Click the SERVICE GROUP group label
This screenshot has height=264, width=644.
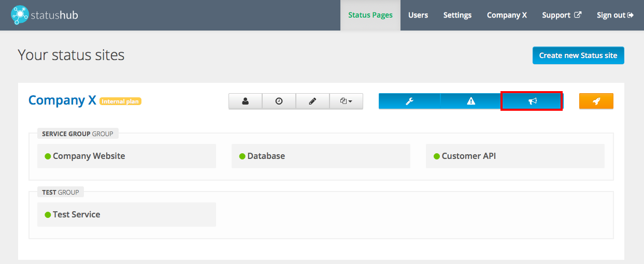pos(78,134)
